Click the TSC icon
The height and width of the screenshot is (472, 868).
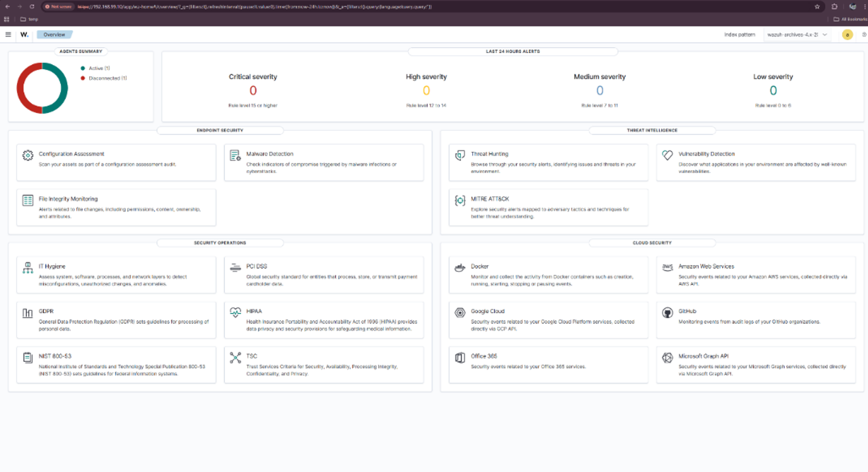pos(235,357)
